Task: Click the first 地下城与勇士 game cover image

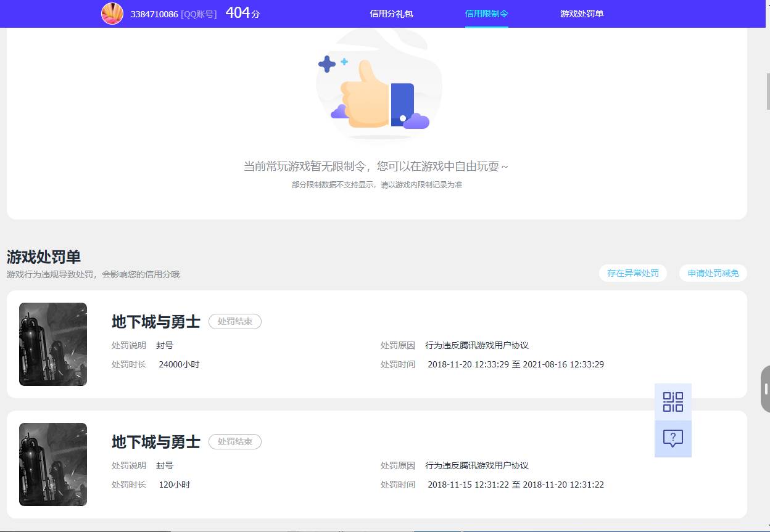Action: coord(52,344)
